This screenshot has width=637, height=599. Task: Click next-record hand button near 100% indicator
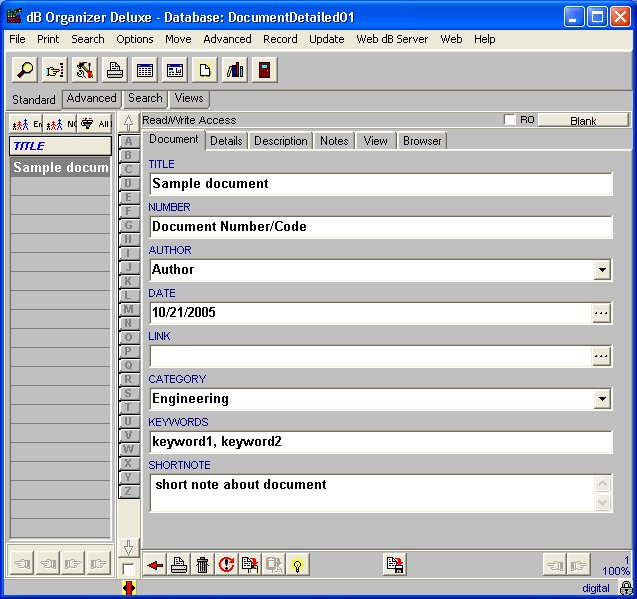pos(578,565)
